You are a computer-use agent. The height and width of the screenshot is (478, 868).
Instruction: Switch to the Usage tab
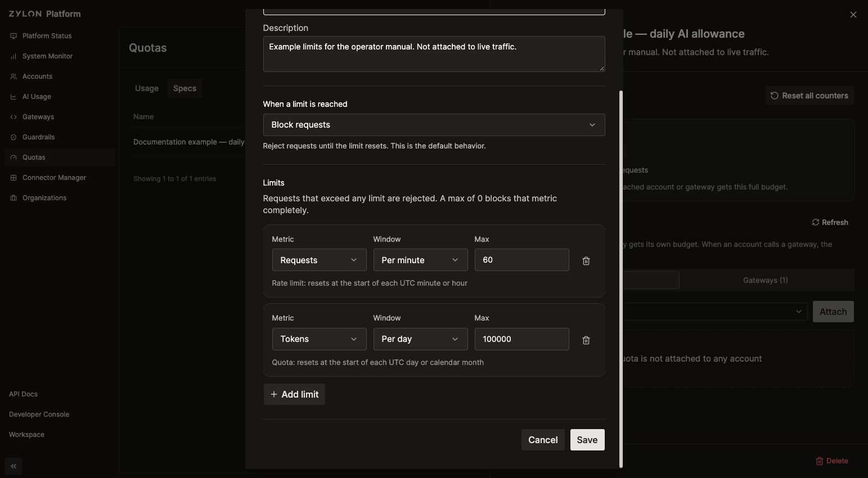click(147, 88)
